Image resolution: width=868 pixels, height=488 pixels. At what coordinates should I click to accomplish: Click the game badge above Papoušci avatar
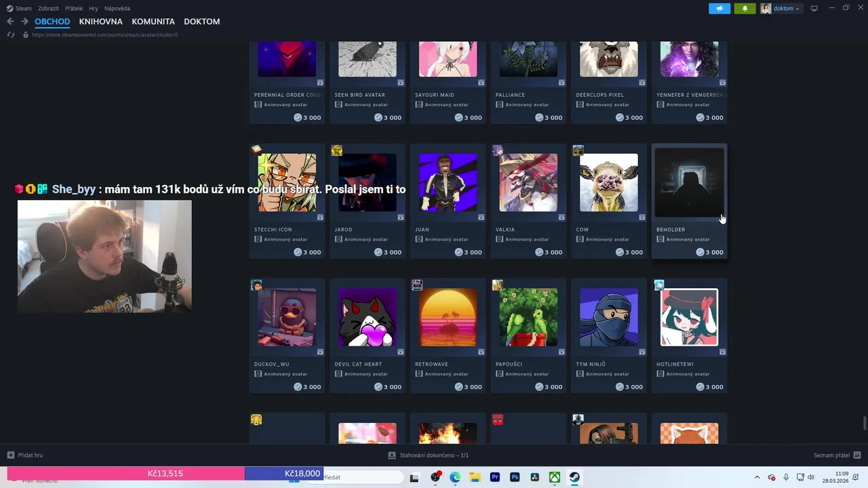pos(498,285)
